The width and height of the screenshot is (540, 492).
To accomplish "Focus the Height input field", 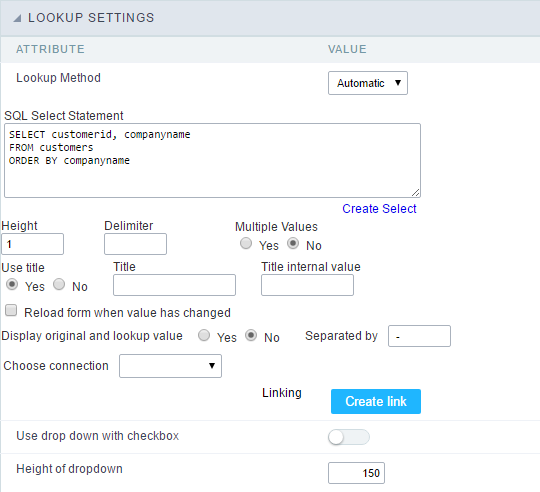I will click(x=32, y=244).
